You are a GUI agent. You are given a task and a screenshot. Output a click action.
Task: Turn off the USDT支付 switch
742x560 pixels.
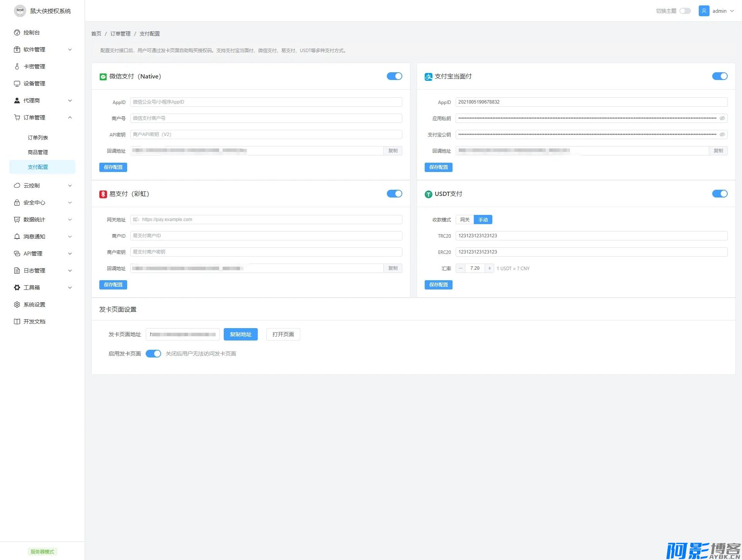coord(720,194)
